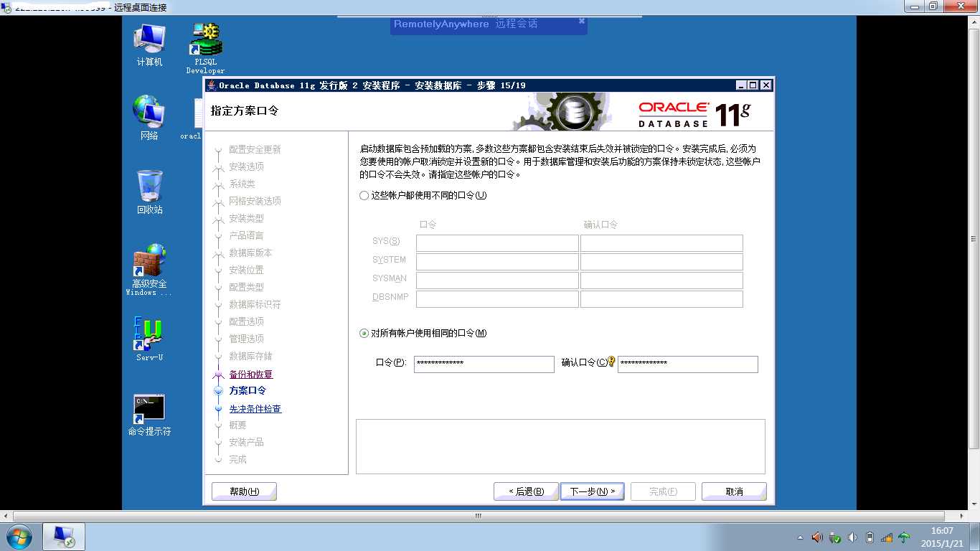Click the orange speaker tray icon

point(817,537)
